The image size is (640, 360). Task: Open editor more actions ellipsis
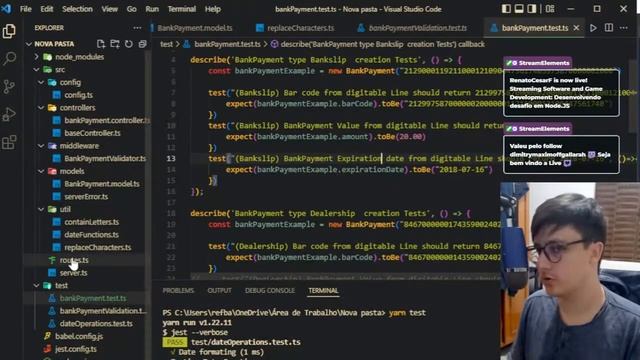(x=624, y=28)
